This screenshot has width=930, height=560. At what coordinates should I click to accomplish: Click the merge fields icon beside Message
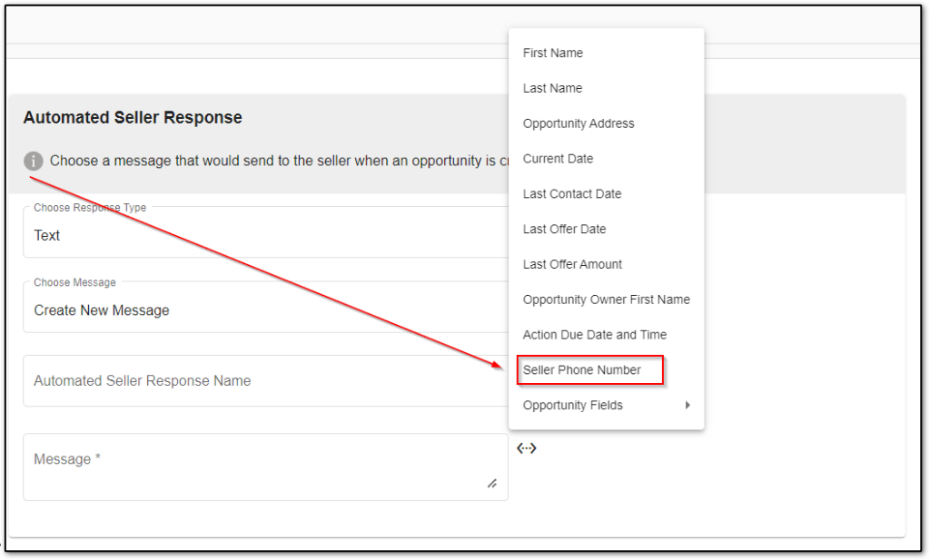click(526, 448)
